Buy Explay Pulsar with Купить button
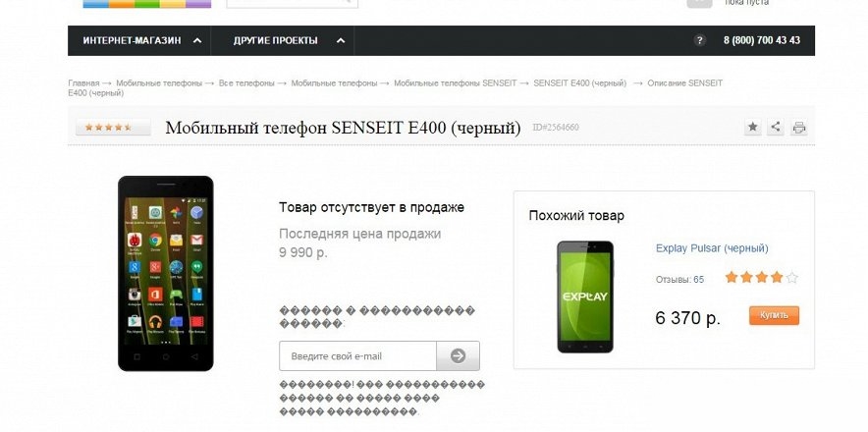 click(774, 315)
